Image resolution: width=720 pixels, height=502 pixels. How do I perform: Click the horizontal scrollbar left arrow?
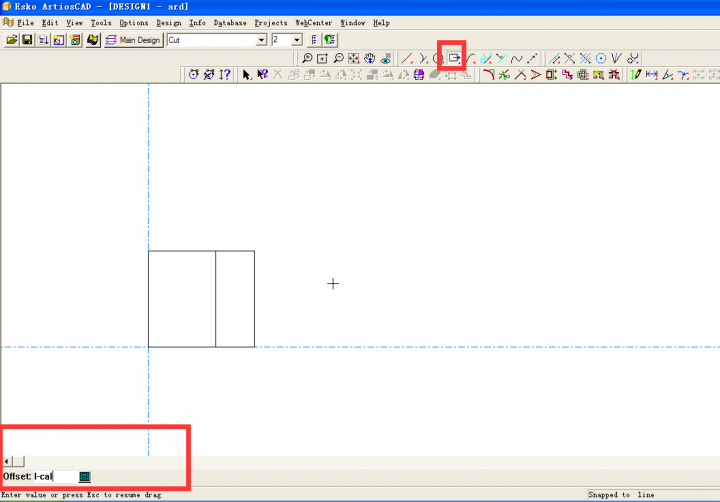point(7,460)
